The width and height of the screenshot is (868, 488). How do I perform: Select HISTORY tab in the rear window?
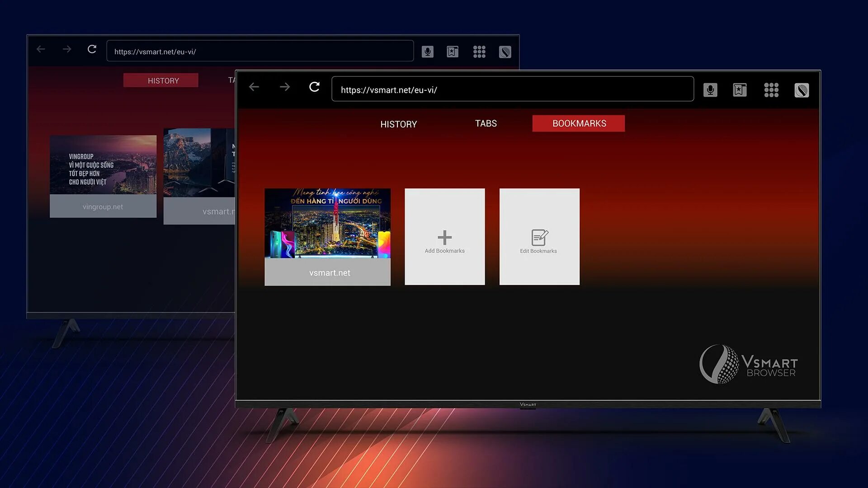point(161,80)
